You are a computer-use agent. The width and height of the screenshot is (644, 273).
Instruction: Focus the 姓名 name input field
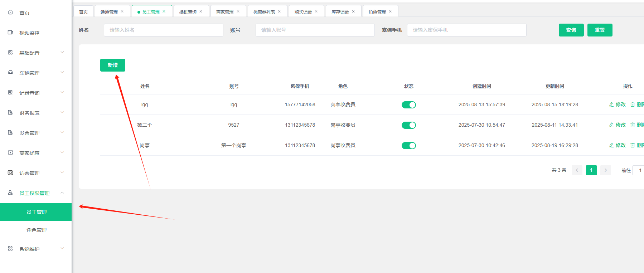[x=164, y=30]
